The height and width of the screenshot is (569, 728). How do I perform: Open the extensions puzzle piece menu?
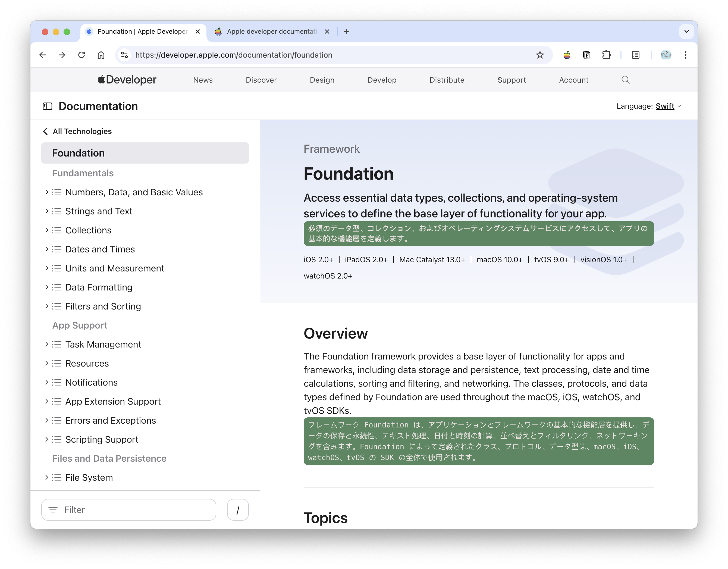coord(606,55)
